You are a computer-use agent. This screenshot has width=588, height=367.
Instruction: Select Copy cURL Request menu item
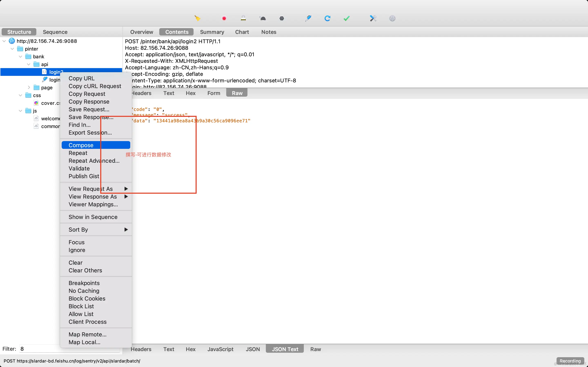[95, 86]
